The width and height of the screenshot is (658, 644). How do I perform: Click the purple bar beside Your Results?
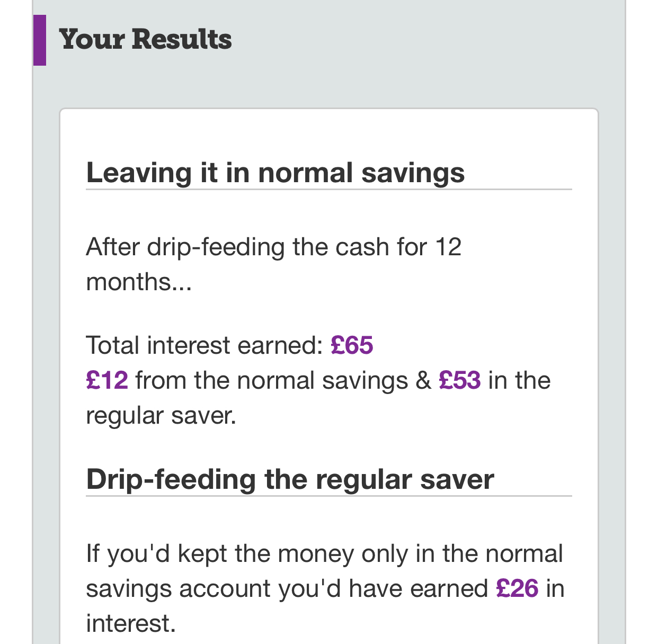(x=40, y=40)
